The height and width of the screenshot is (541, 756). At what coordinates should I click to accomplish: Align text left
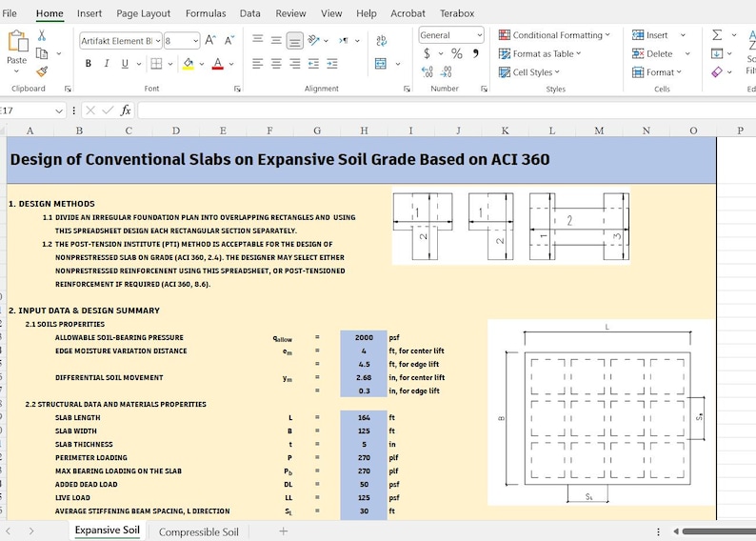tap(258, 63)
